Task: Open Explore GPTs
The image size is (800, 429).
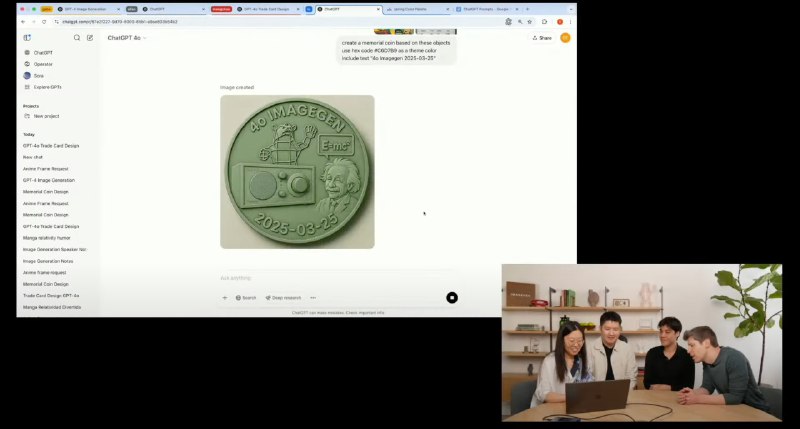Action: pos(43,87)
